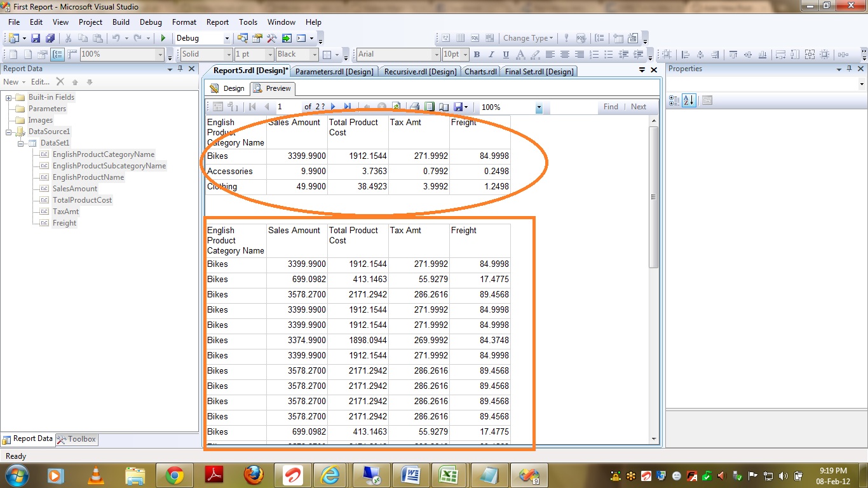Open the Black border color dropdown
Viewport: 868px width, 488px height.
[314, 55]
